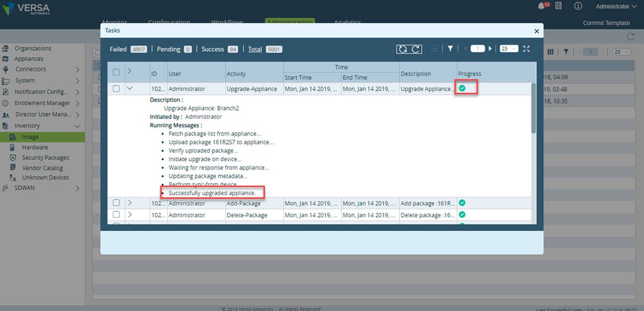The width and height of the screenshot is (644, 311).
Task: Click the Total tasks link
Action: 255,49
